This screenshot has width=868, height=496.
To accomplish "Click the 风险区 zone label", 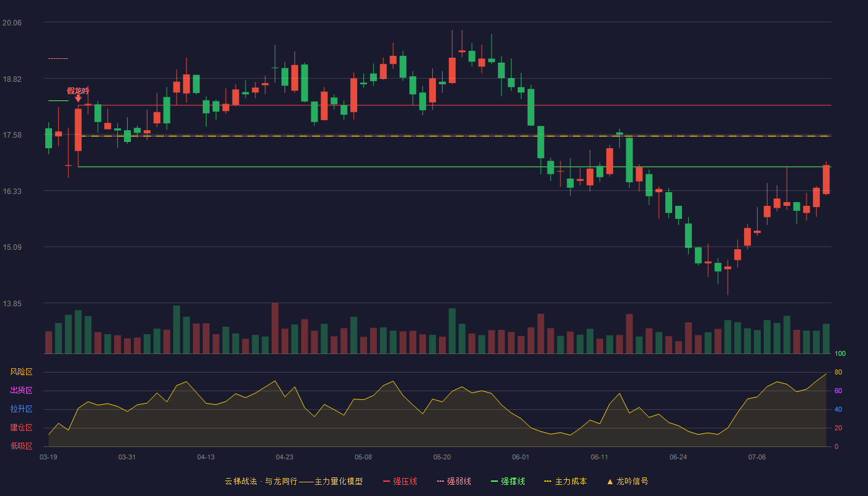I will tap(21, 372).
